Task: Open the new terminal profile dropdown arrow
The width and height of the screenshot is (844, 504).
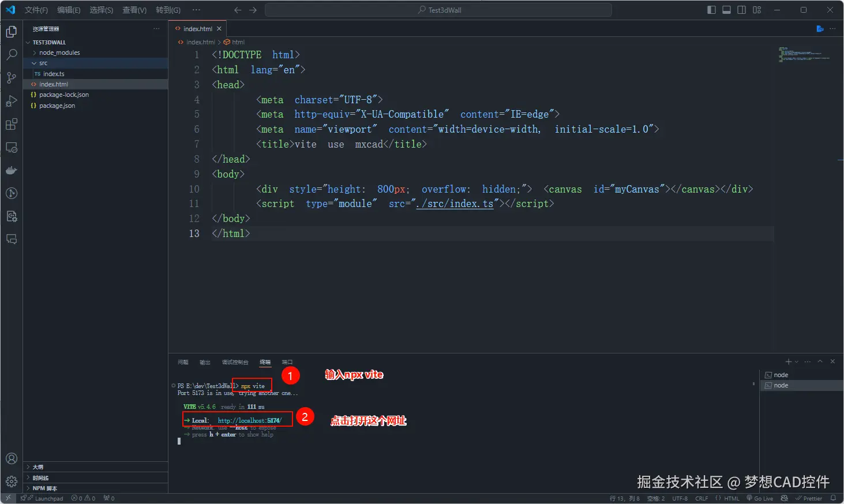Action: click(797, 362)
